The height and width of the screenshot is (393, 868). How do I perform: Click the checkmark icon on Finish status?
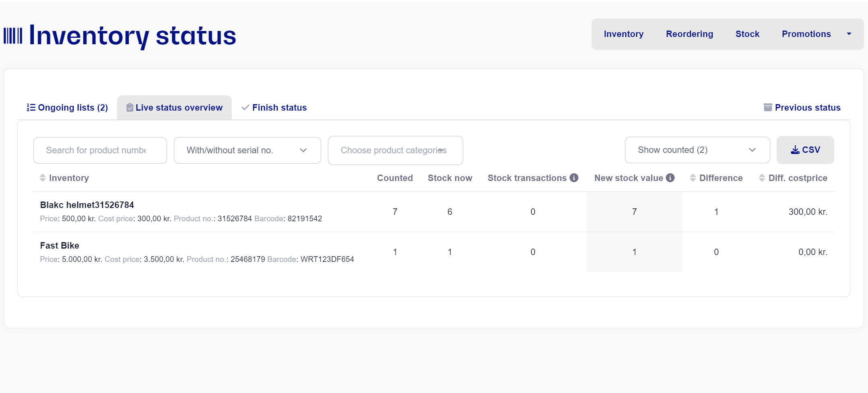pos(245,107)
